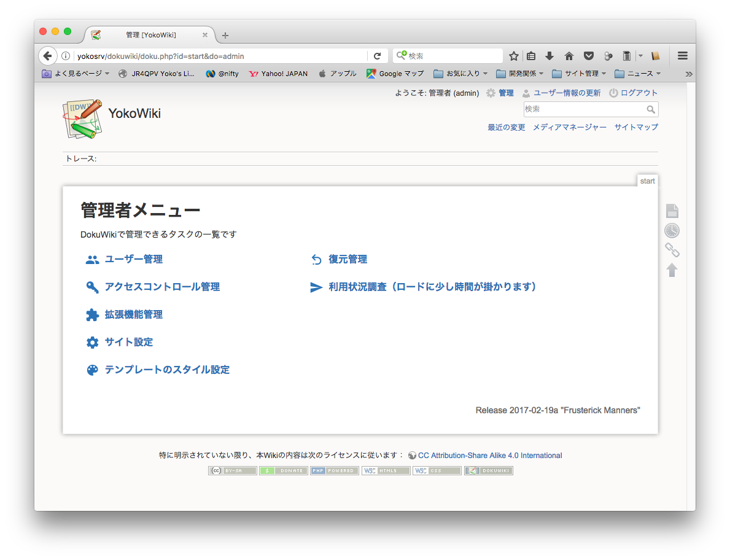This screenshot has width=730, height=560.
Task: Click the DOKUWIKI footer badge
Action: (x=488, y=470)
